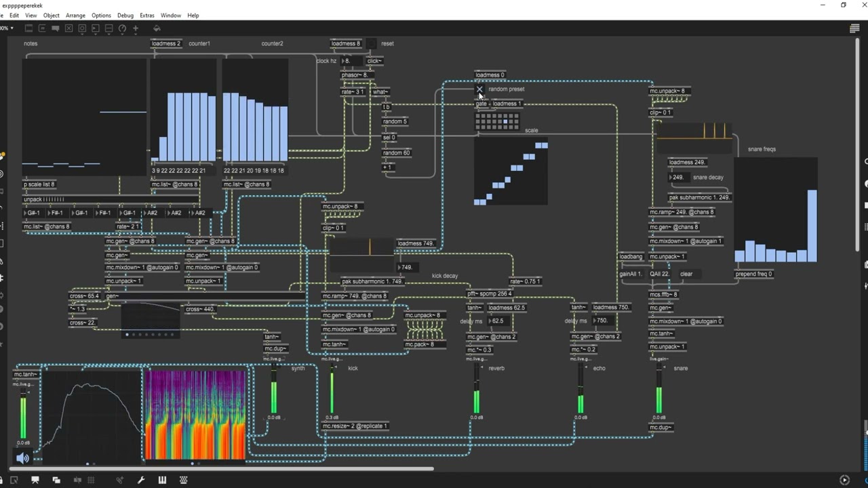
Task: Click the mute audio icon in bottom toolbar
Action: (x=77, y=480)
